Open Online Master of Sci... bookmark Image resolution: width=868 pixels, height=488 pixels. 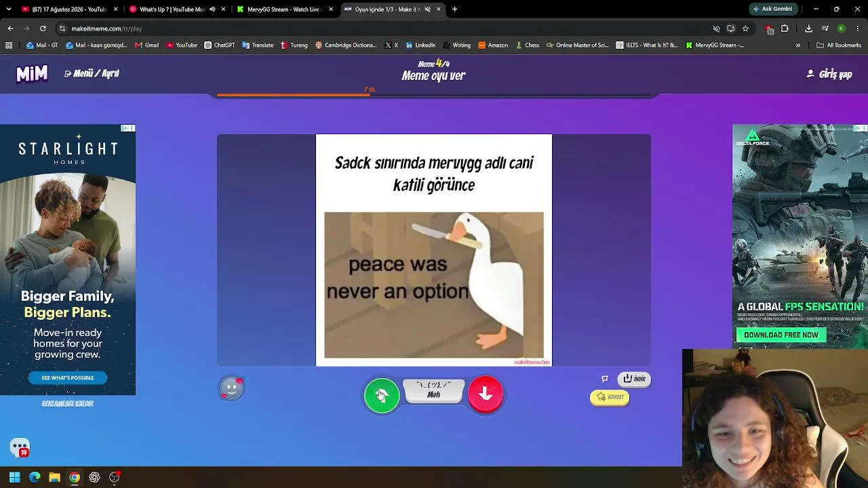coord(577,45)
